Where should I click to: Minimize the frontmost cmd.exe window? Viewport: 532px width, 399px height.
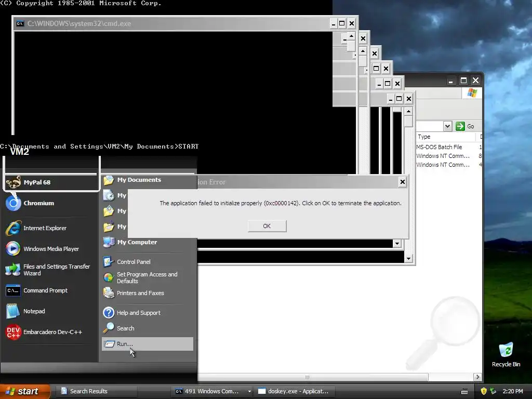coord(333,23)
